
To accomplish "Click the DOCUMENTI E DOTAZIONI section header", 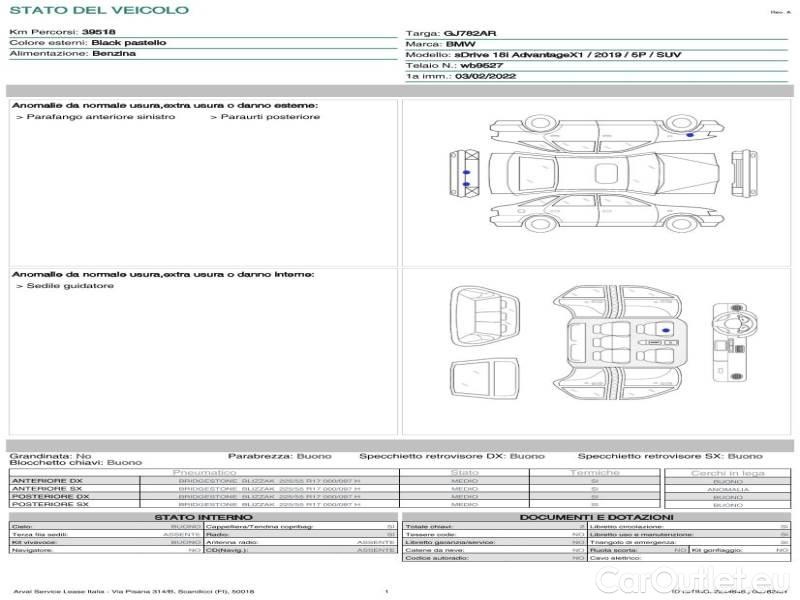I will pyautogui.click(x=595, y=517).
